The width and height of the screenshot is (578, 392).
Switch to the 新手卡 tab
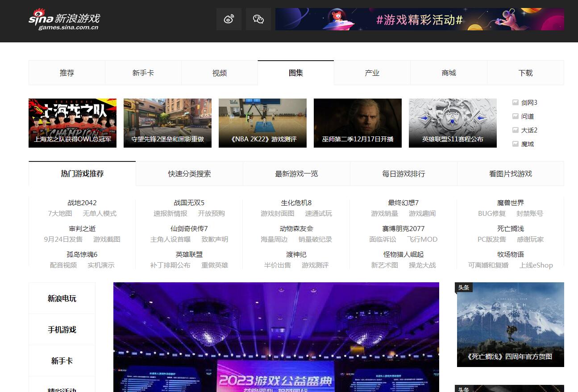pos(143,73)
